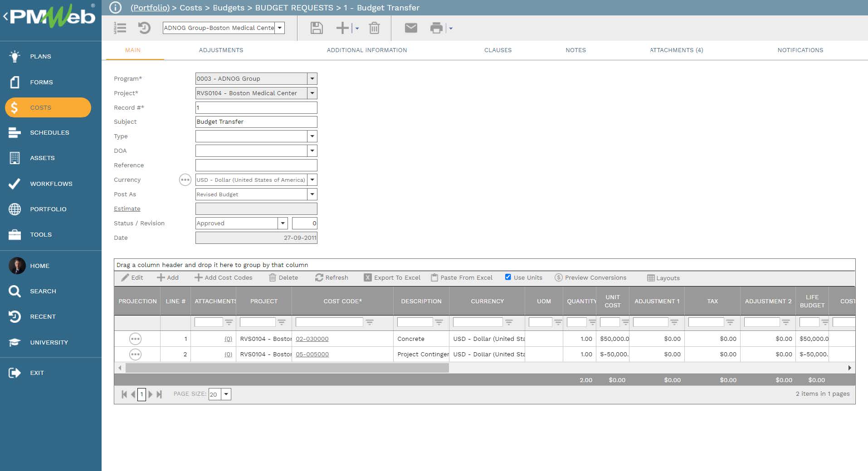Expand the Program dropdown

pos(312,78)
